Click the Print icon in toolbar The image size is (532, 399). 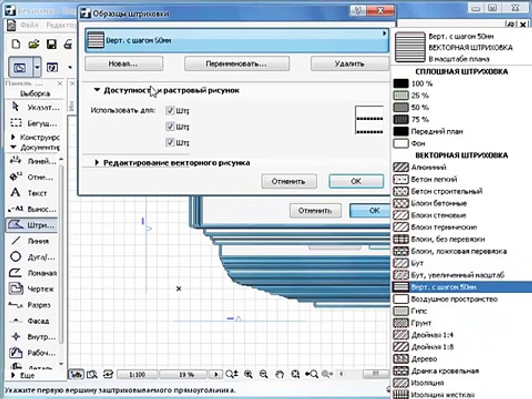click(x=68, y=44)
